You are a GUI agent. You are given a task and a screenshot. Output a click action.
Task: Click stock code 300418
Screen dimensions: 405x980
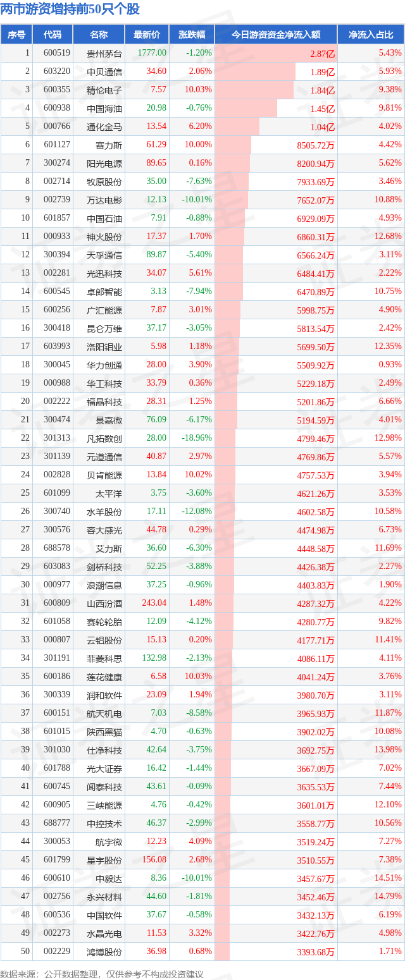[x=56, y=328]
